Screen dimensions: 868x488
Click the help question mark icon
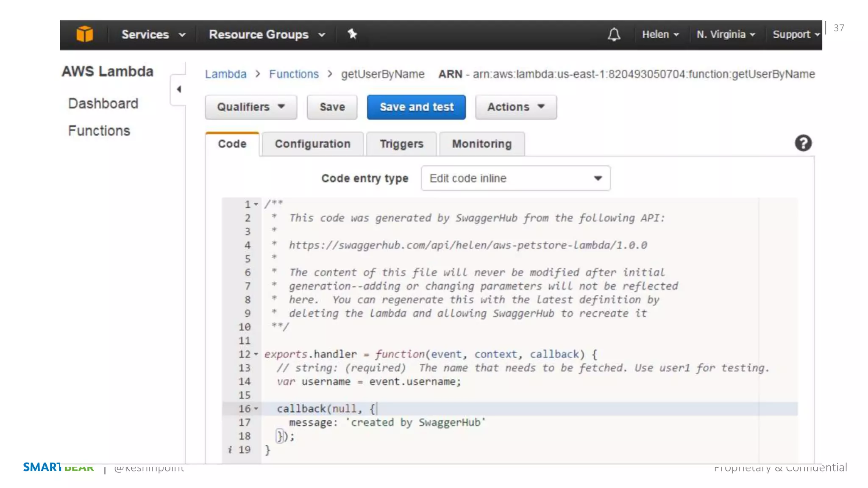(803, 143)
